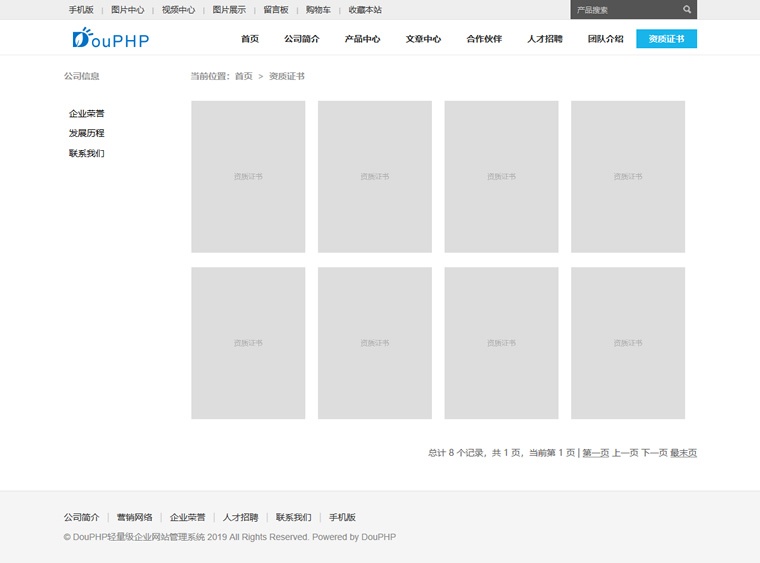Click the first certificate thumbnail in top row
Image resolution: width=760 pixels, height=563 pixels.
248,176
